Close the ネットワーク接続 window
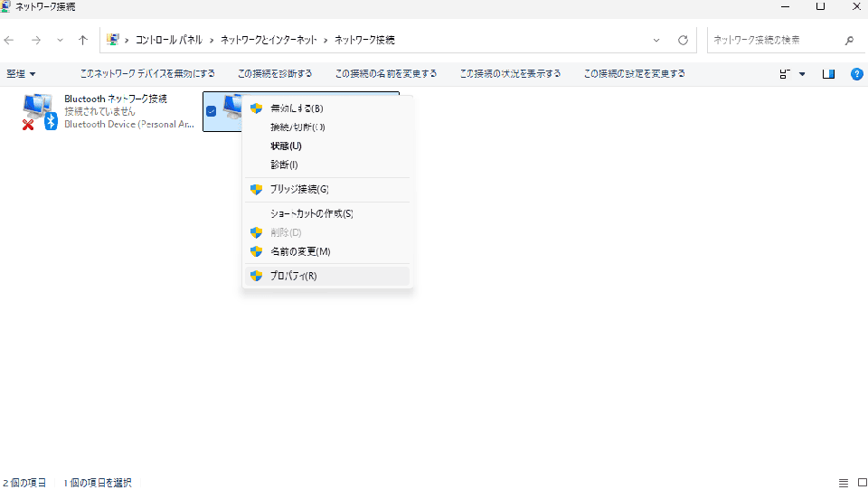The width and height of the screenshot is (868, 490). click(856, 6)
